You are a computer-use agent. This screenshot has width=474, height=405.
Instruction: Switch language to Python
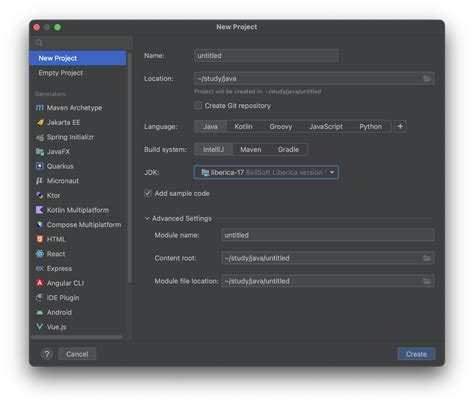coord(370,127)
